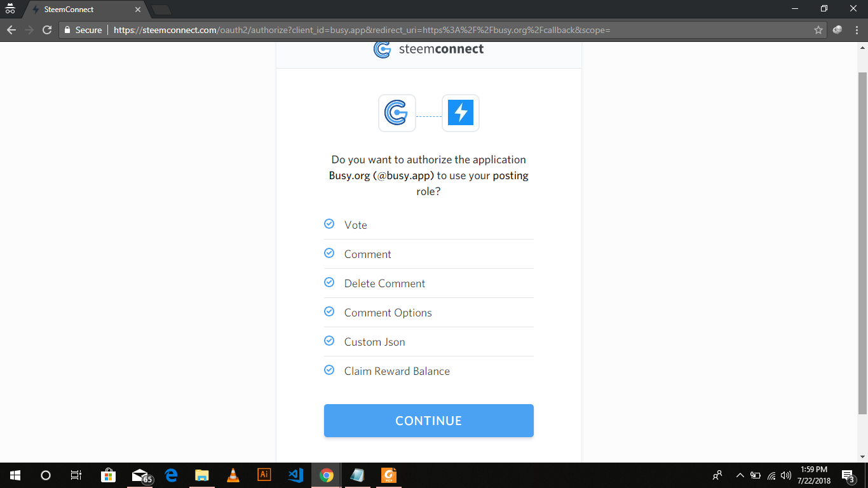Launch VLC media player from the taskbar

pos(233,475)
